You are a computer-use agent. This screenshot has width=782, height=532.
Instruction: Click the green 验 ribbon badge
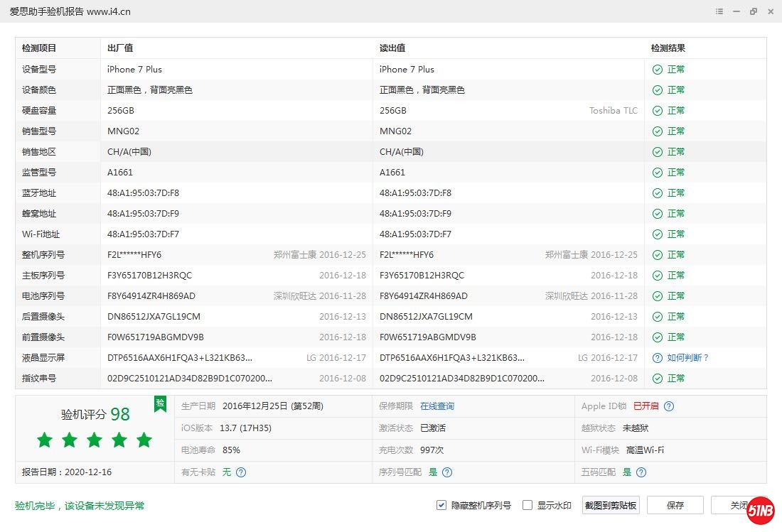pos(160,403)
